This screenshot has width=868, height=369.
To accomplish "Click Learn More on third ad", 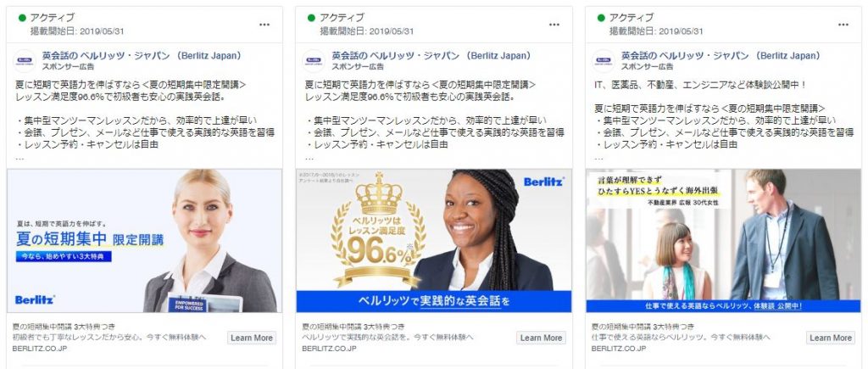I will point(831,338).
